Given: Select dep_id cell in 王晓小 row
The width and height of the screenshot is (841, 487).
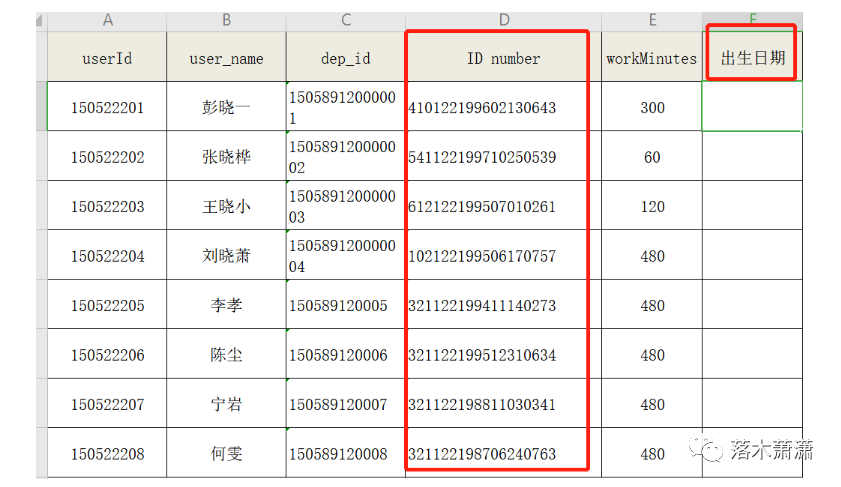Looking at the screenshot, I should (345, 205).
